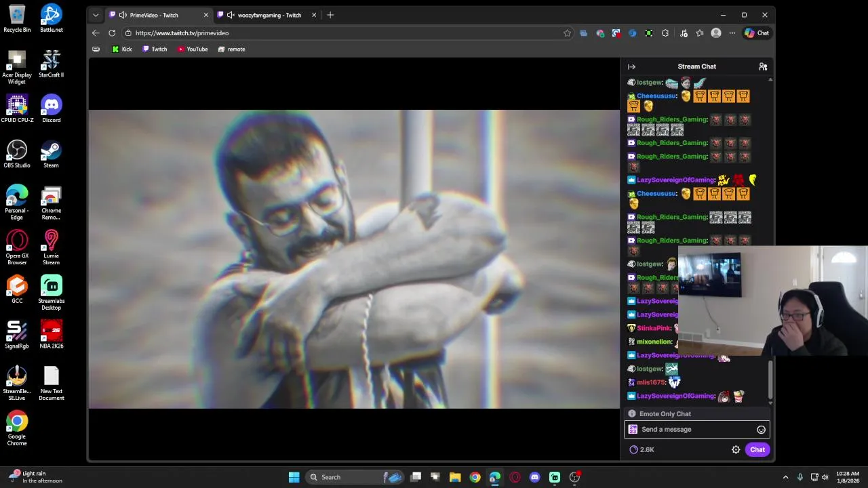The image size is (868, 488).
Task: Open the chat community users list icon
Action: click(x=763, y=66)
